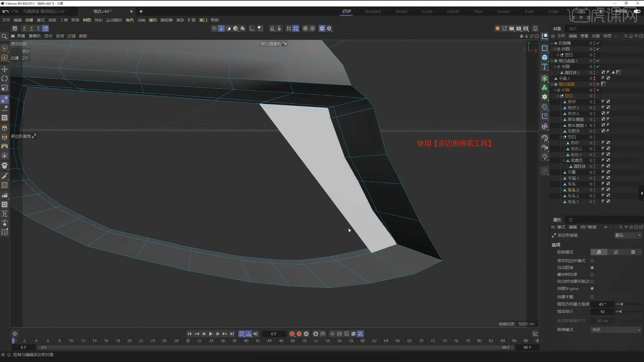Toggle timeline sound speaker icon
644x362 pixels.
click(x=256, y=334)
